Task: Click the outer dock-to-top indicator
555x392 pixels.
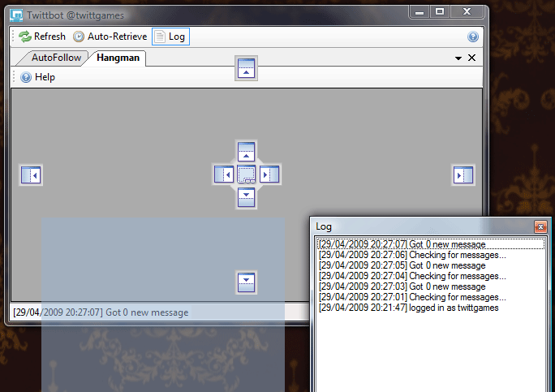Action: 247,69
